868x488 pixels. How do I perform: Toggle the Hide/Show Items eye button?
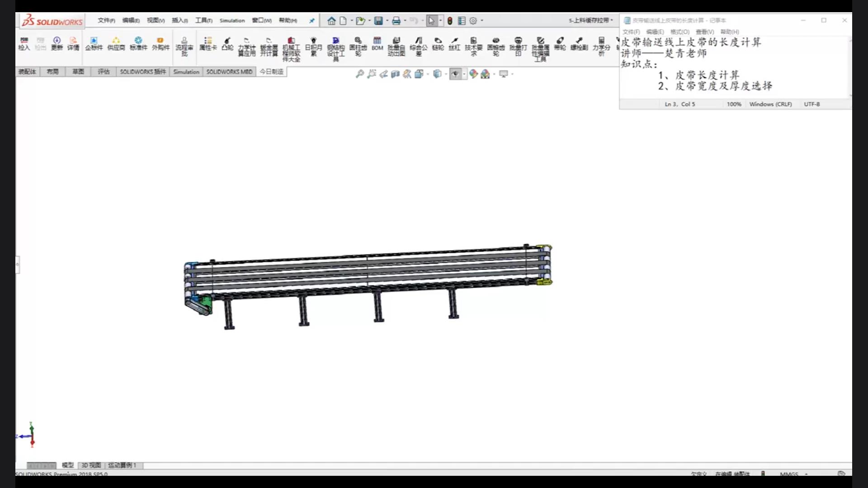(455, 74)
